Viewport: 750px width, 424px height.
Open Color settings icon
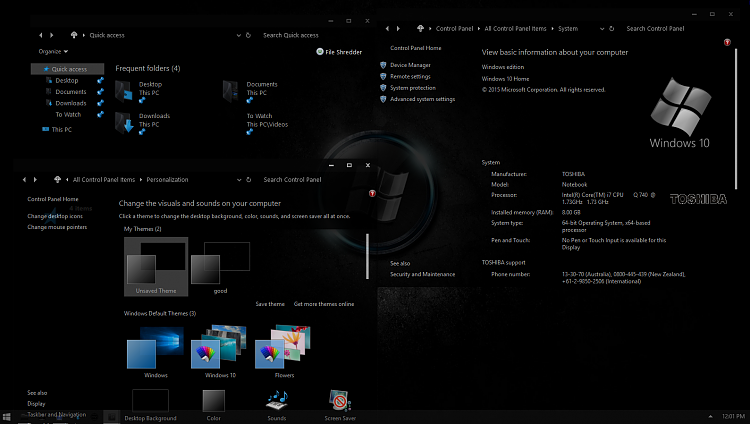coord(213,401)
